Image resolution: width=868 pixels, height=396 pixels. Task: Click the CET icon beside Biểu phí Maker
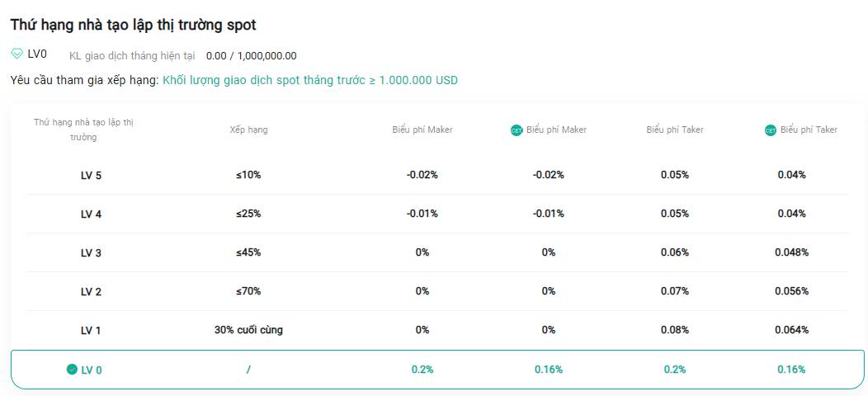[x=517, y=130]
